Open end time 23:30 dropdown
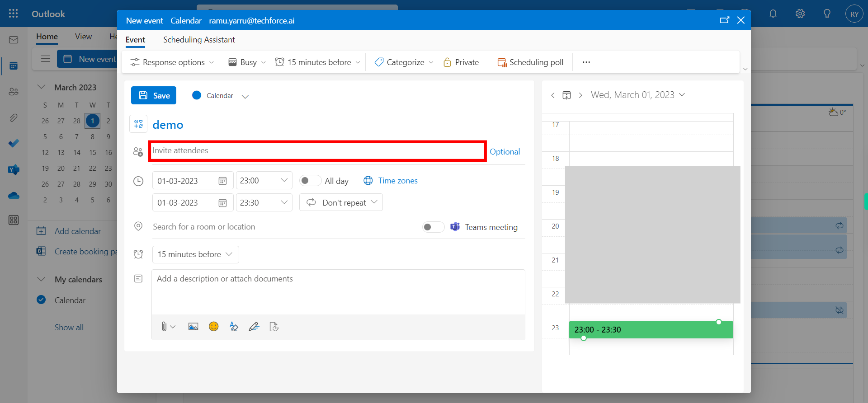 coord(264,202)
